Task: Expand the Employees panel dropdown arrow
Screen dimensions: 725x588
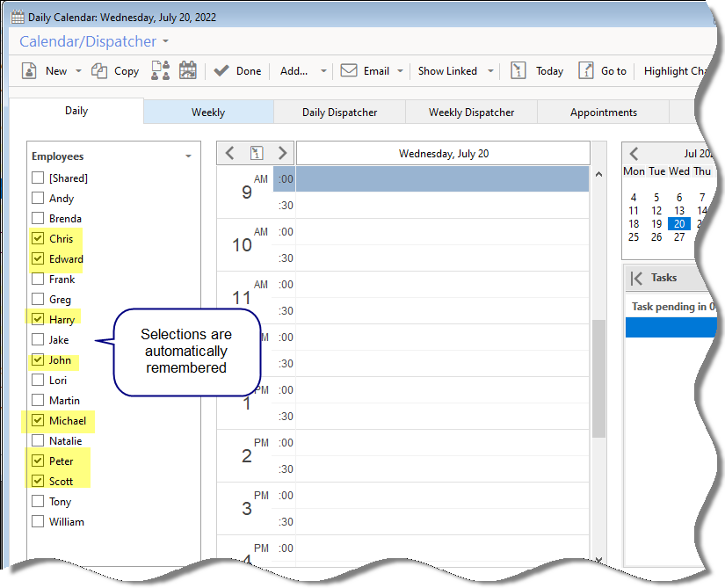Action: pos(188,156)
